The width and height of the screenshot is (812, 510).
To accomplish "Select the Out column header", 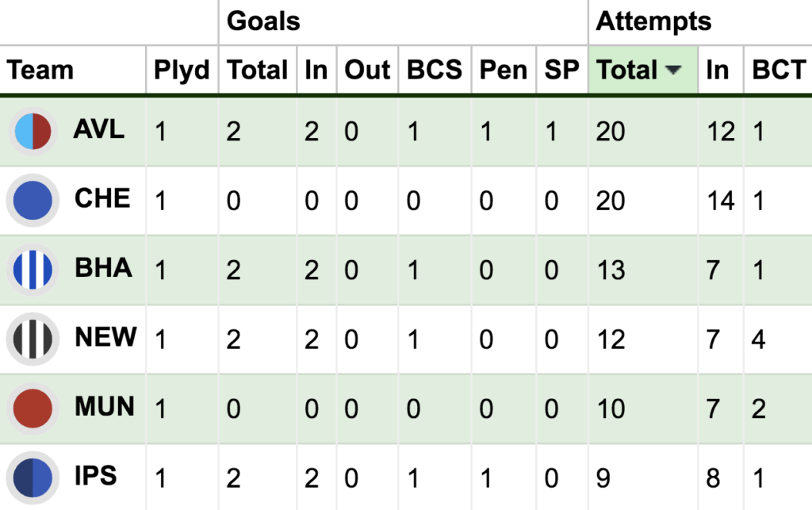I will [x=367, y=71].
